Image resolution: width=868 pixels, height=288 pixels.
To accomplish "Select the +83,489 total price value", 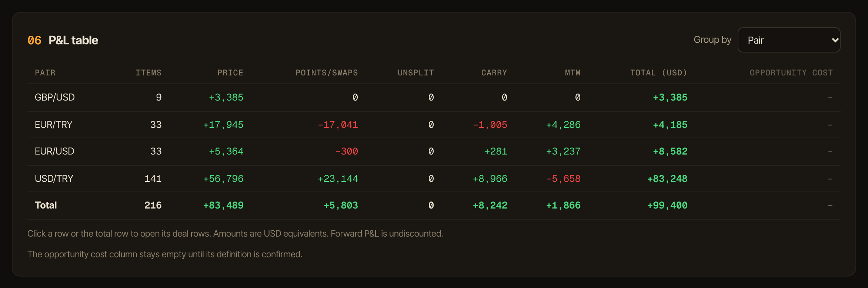I will tap(223, 206).
